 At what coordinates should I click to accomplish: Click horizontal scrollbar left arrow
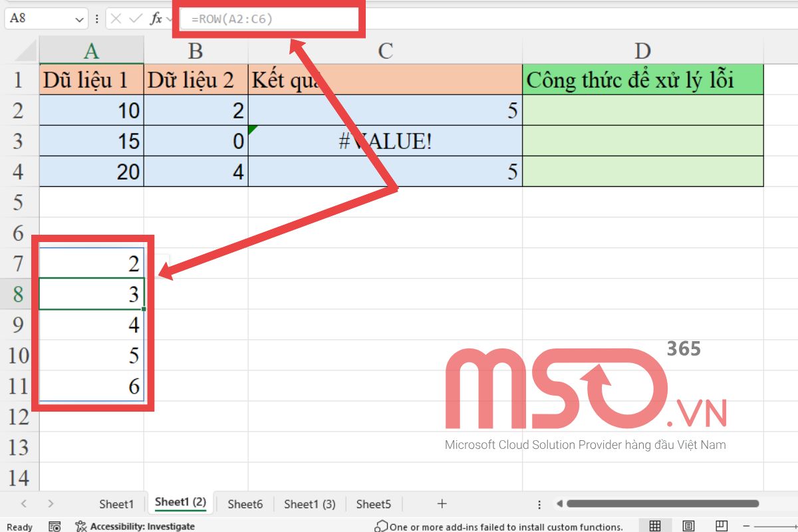[559, 504]
